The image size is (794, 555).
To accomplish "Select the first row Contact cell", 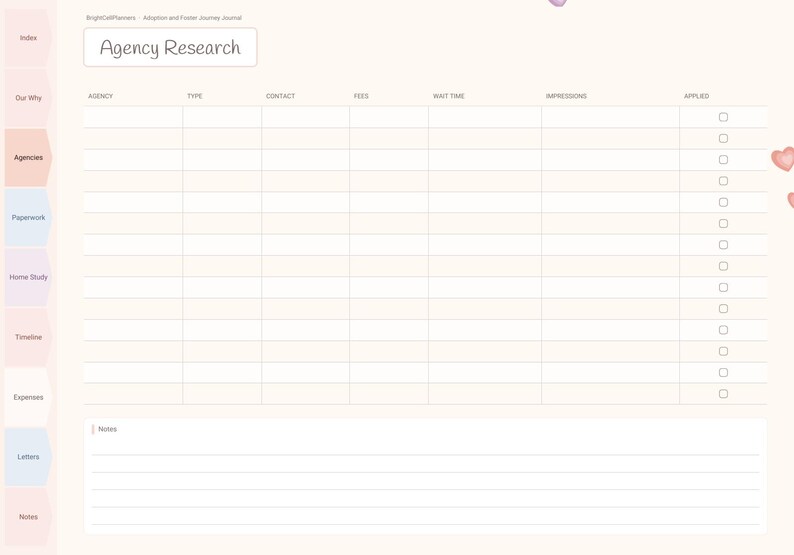I will click(305, 117).
